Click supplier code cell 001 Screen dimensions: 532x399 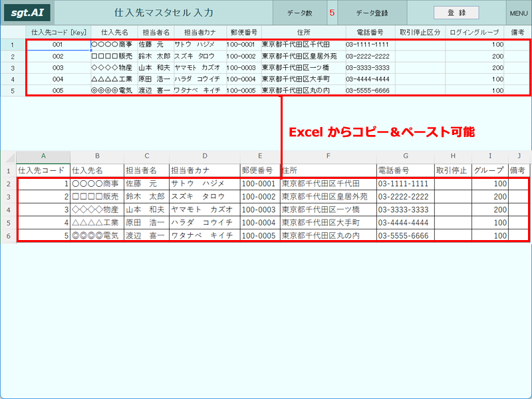59,45
